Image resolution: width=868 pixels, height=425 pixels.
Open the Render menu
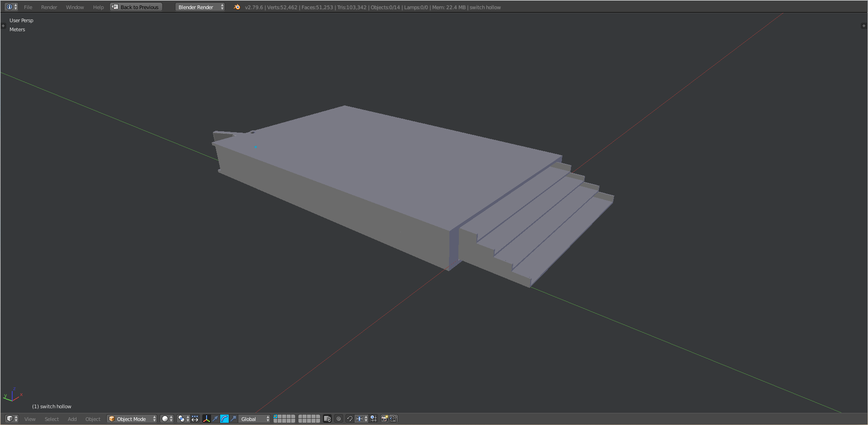49,7
